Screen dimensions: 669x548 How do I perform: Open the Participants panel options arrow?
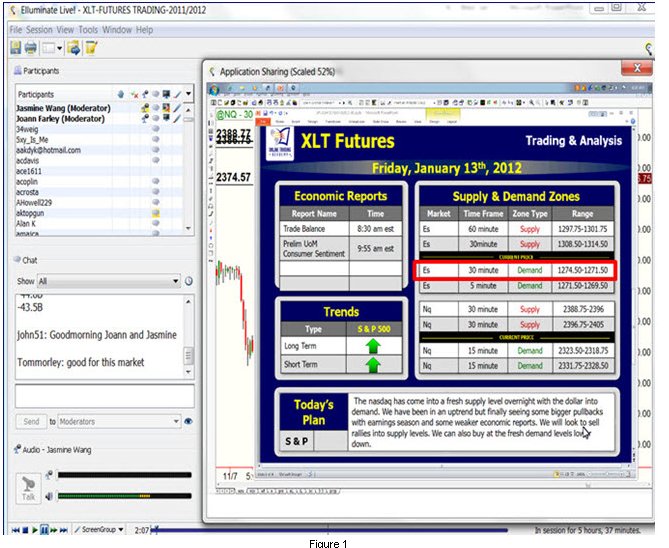(x=189, y=94)
